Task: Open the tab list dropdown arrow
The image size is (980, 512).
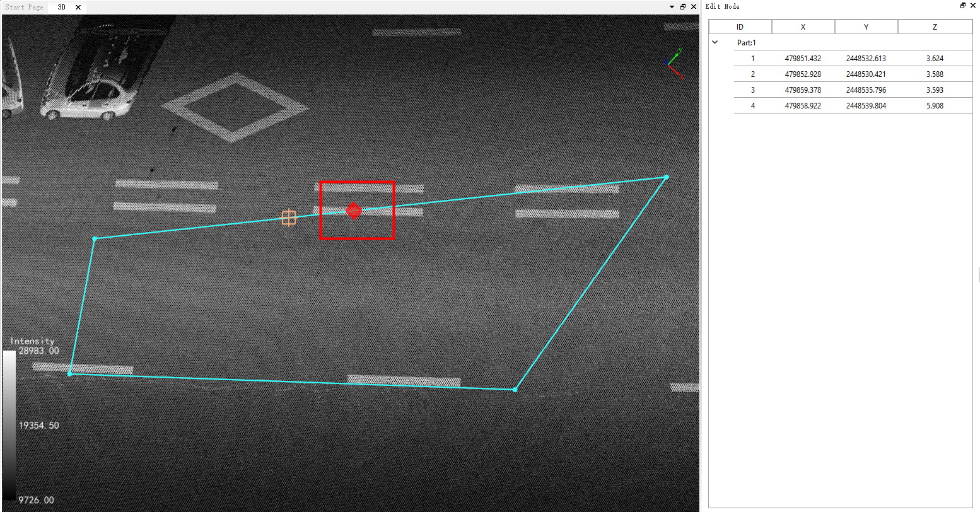Action: click(672, 7)
